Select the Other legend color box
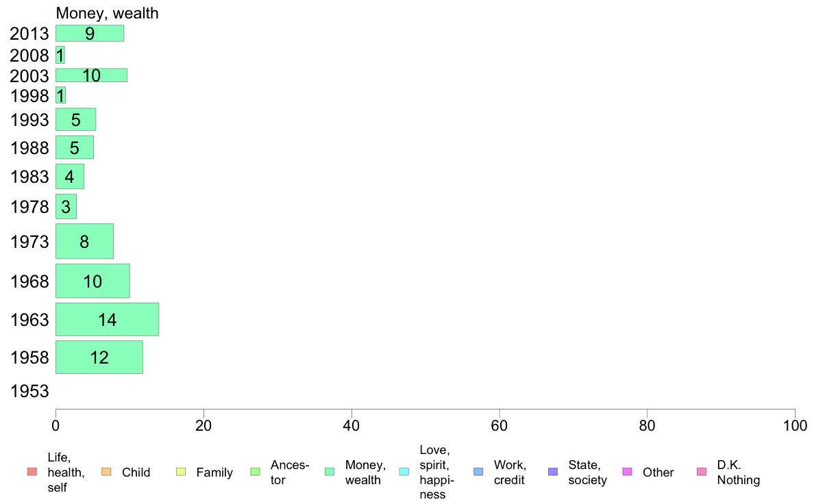 [627, 472]
